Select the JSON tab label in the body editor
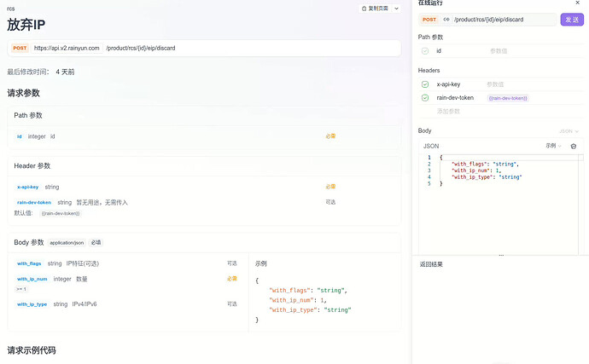 (x=431, y=146)
